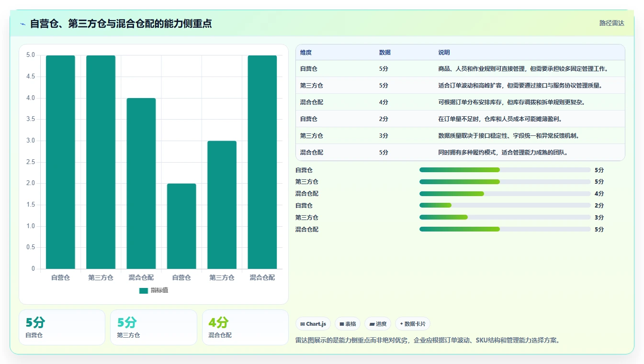Image resolution: width=644 pixels, height=364 pixels.
Task: Click the 自营仓 chart bar with value 5
Action: tap(60, 162)
